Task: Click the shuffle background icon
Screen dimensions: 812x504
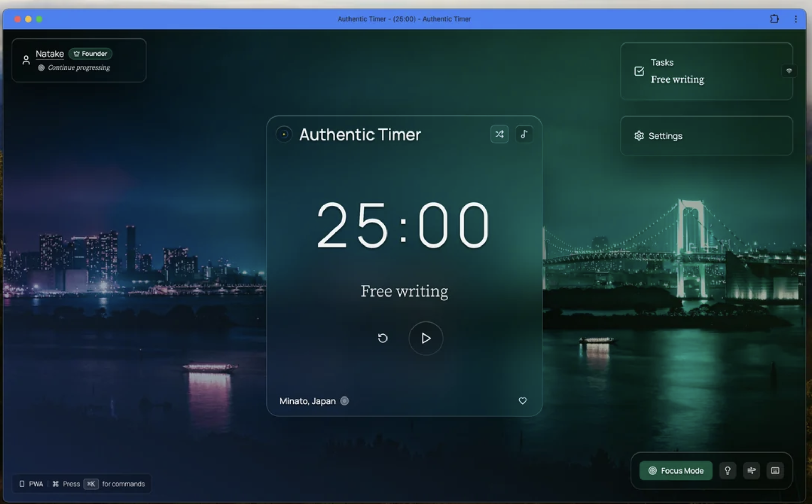Action: [x=499, y=134]
